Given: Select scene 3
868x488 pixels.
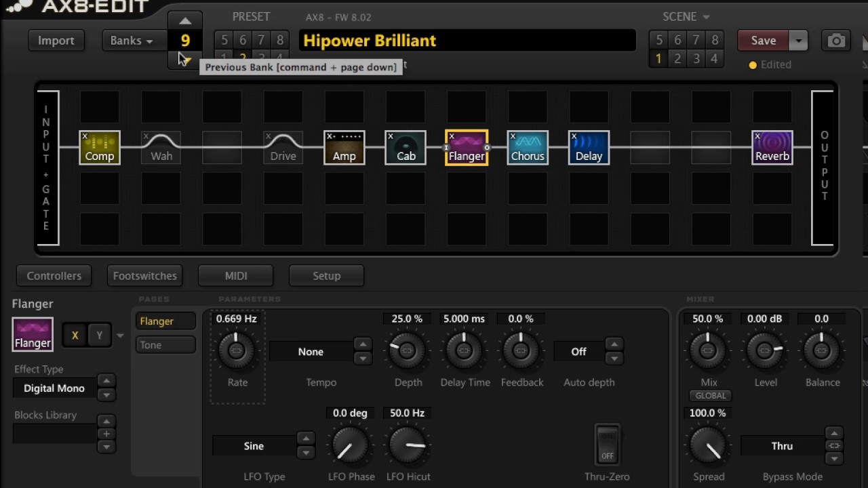Looking at the screenshot, I should [x=696, y=59].
